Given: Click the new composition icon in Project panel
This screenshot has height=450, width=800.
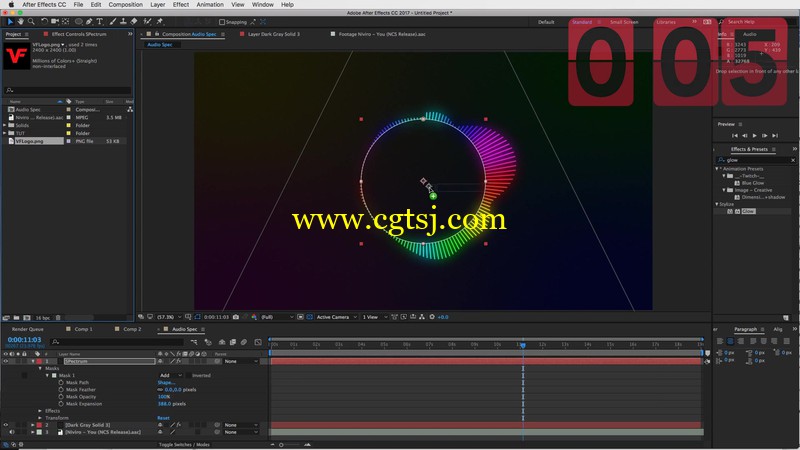Looking at the screenshot, I should pyautogui.click(x=27, y=318).
